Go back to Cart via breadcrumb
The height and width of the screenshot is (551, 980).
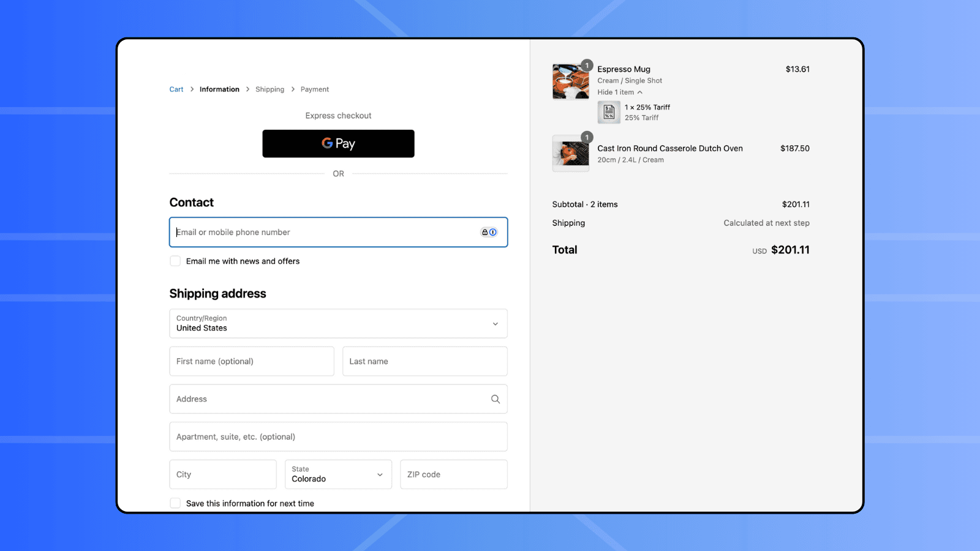pos(176,89)
